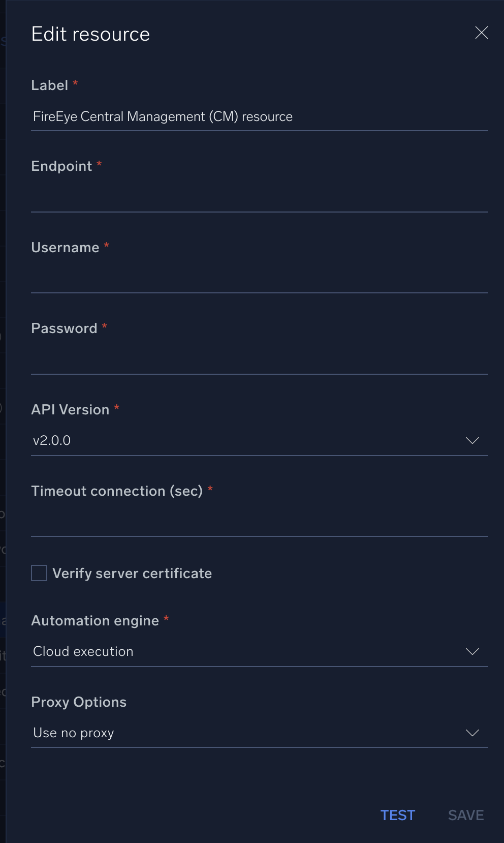Click the Proxy Options dropdown chevron
504x843 pixels.
click(x=472, y=733)
